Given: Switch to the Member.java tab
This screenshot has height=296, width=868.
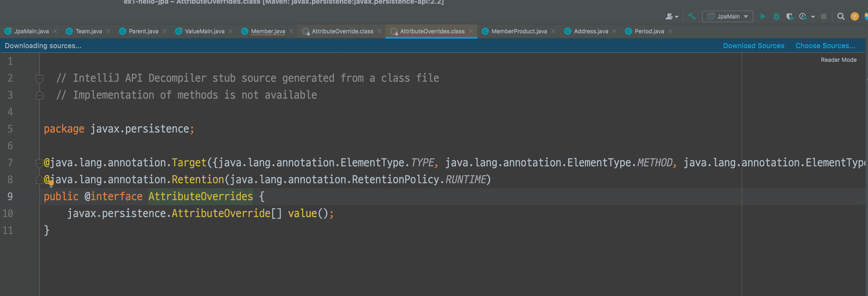Looking at the screenshot, I should pos(267,31).
